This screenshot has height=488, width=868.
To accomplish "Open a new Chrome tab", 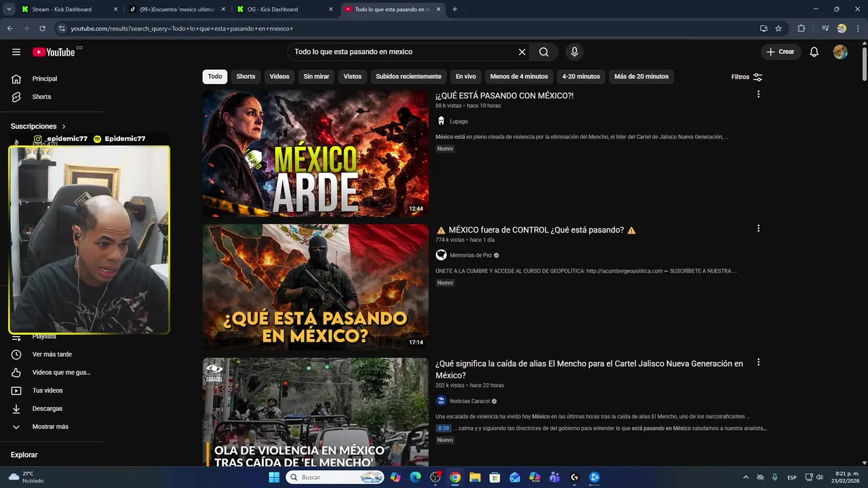I will [x=454, y=9].
